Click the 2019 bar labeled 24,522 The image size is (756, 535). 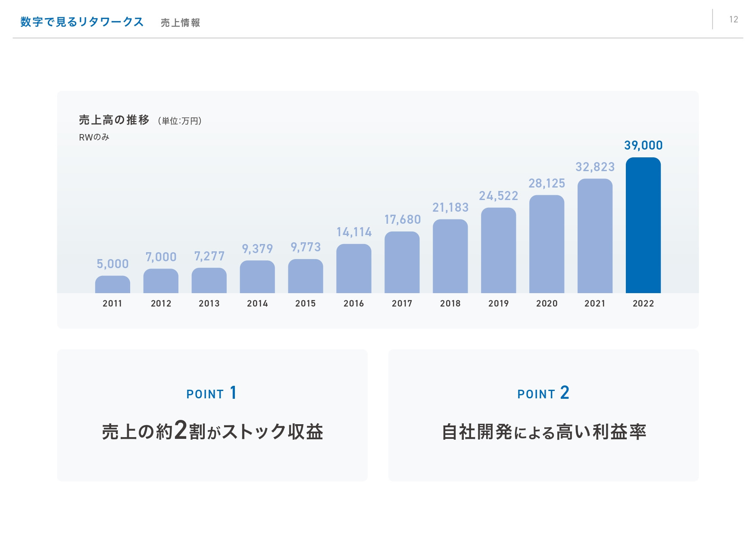pos(498,250)
